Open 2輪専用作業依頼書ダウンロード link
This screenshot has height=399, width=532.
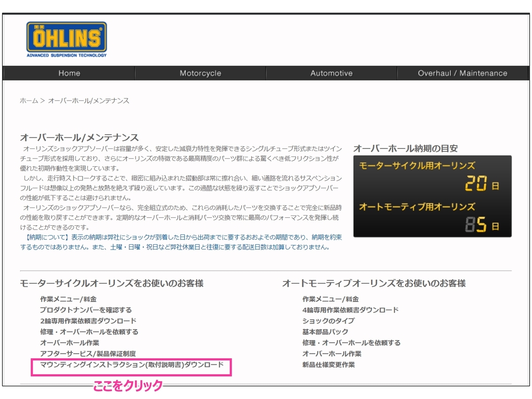click(x=88, y=321)
